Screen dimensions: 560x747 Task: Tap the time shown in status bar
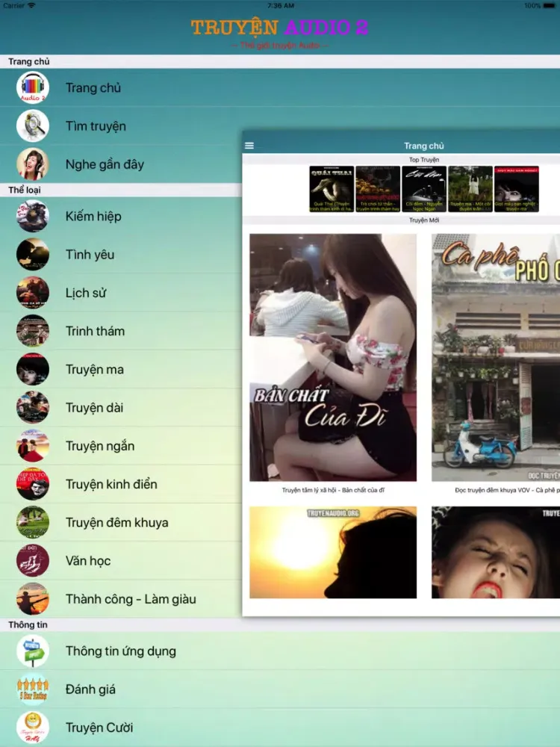pos(281,6)
